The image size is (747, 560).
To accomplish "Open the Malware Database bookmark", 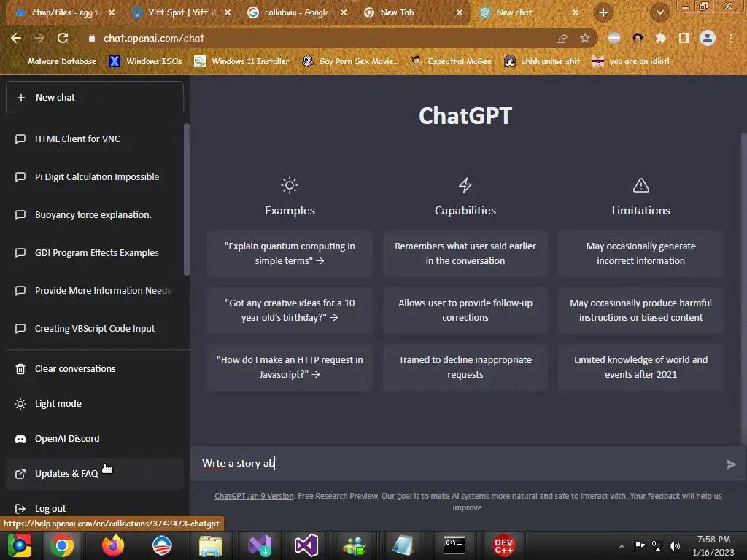I will point(55,61).
